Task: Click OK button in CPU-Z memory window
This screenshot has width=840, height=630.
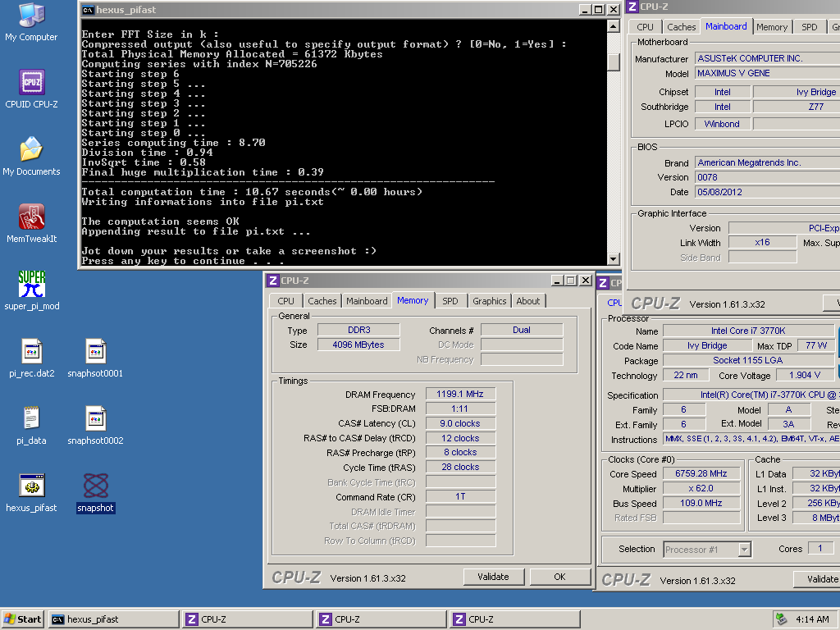Action: coord(559,577)
